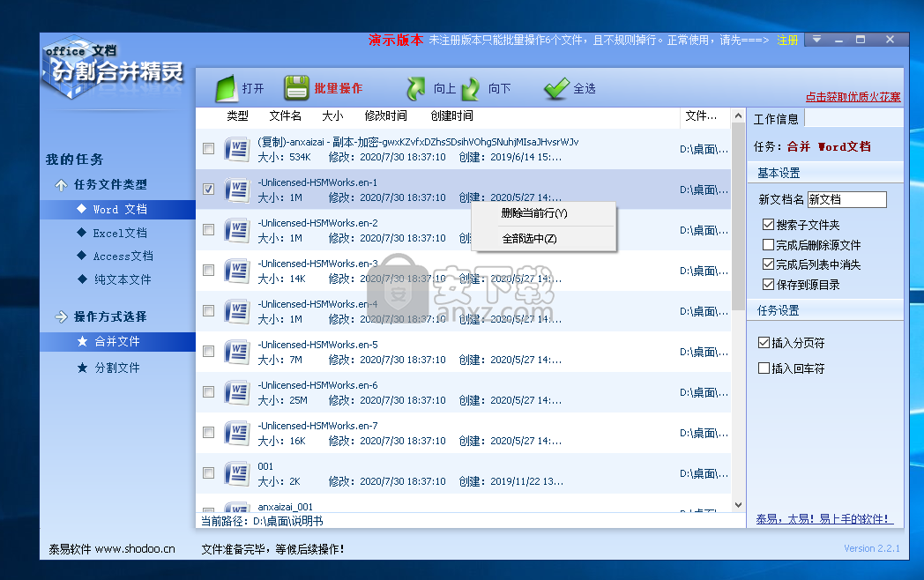Sort by the 类型 column header
The width and height of the screenshot is (924, 580).
pos(237,116)
